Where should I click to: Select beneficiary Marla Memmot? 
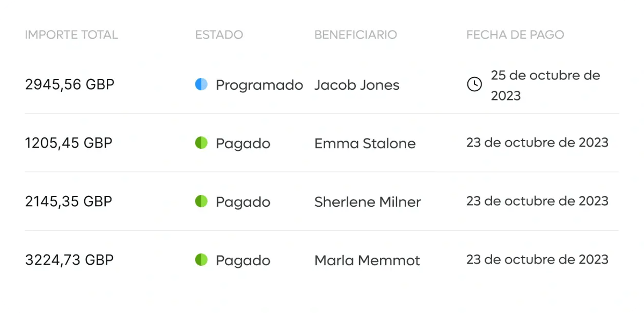coord(367,260)
